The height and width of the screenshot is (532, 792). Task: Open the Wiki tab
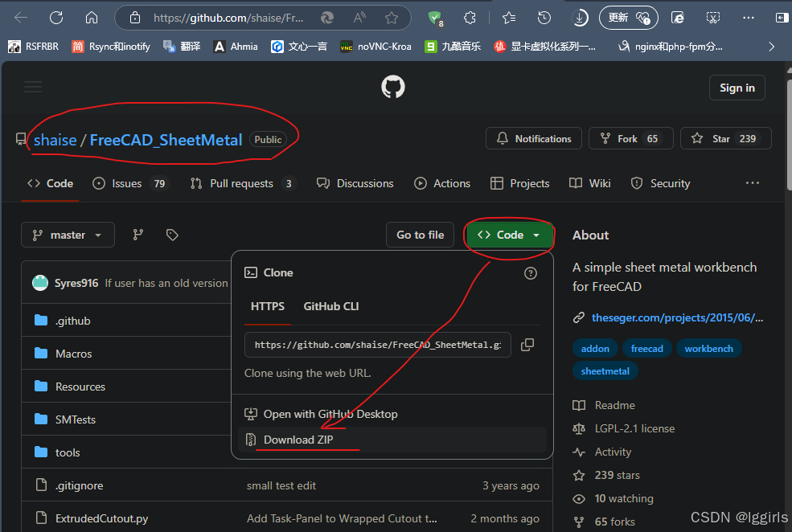(x=590, y=183)
